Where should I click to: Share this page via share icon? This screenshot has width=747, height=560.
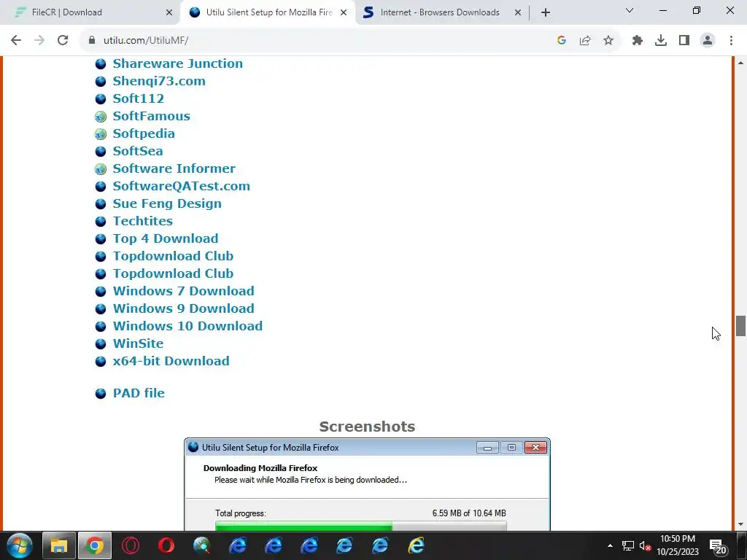(x=585, y=41)
